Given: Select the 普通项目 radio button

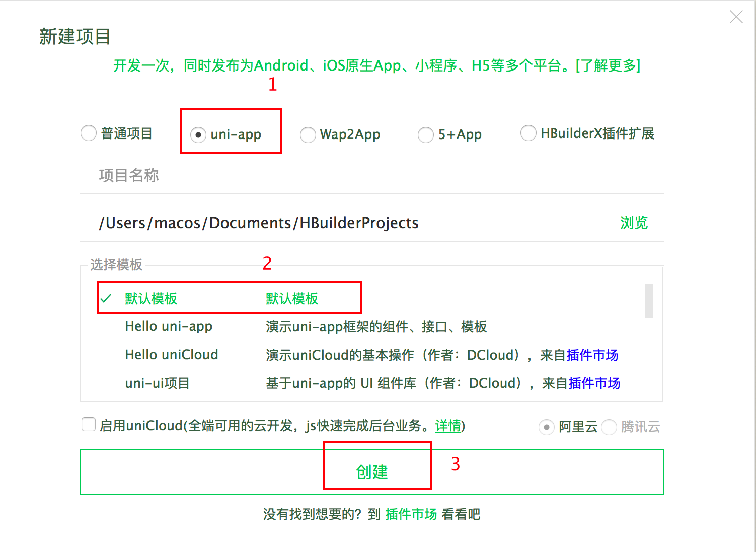Looking at the screenshot, I should (x=89, y=133).
